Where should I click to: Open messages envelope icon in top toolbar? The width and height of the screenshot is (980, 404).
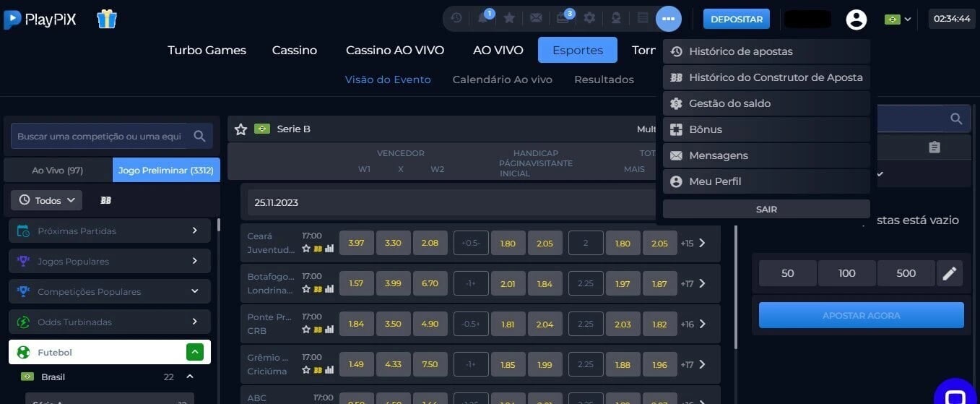point(536,19)
